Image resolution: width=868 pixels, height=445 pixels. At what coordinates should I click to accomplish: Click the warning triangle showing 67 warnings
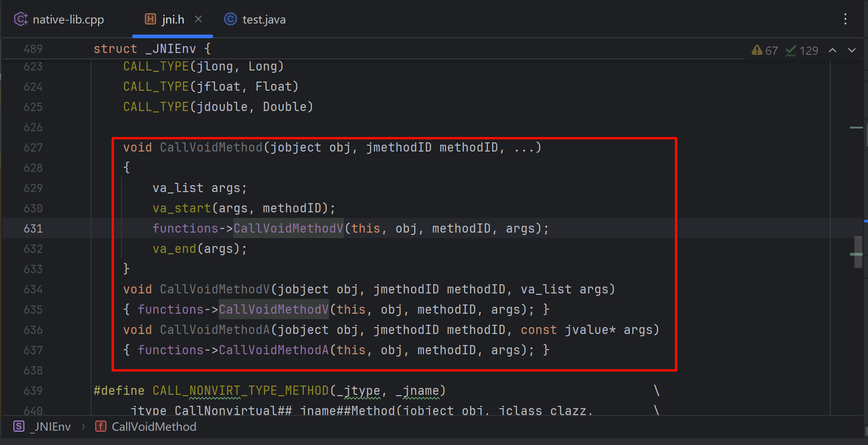[757, 50]
